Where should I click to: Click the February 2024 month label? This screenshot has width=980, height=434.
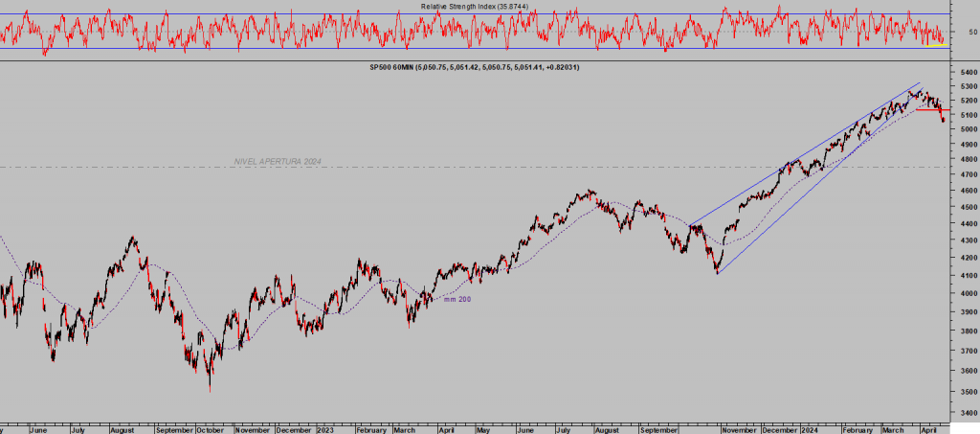pos(857,430)
